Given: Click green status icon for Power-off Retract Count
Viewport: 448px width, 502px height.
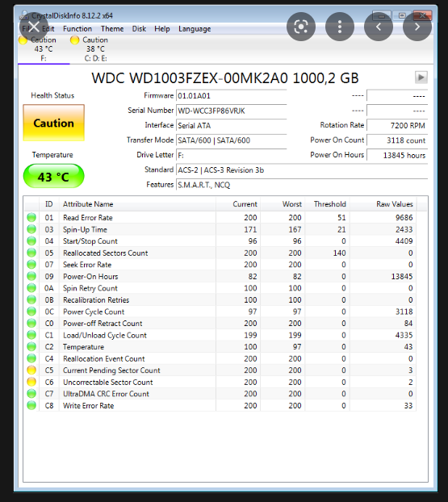Looking at the screenshot, I should point(31,323).
